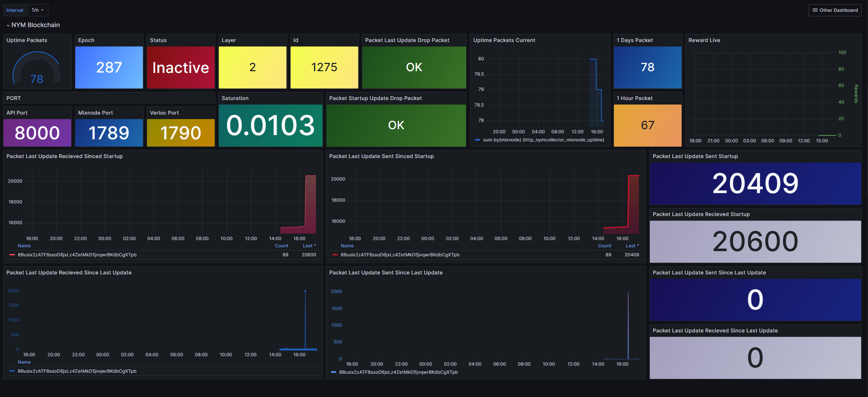Click the Inactive status tile
The image size is (868, 397).
coord(181,67)
